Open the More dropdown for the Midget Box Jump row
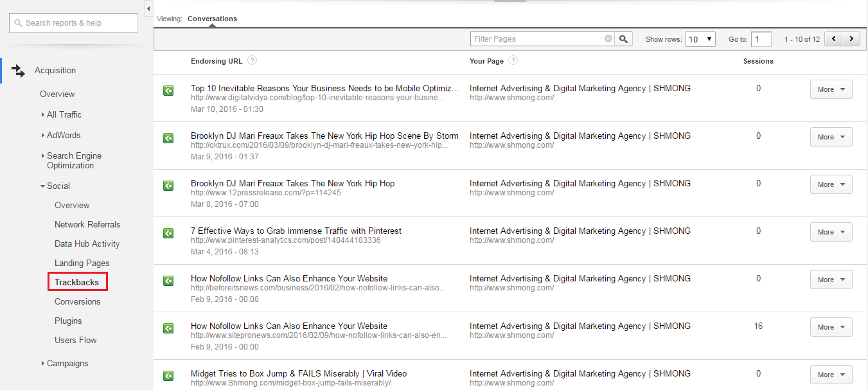868x390 pixels. tap(831, 375)
